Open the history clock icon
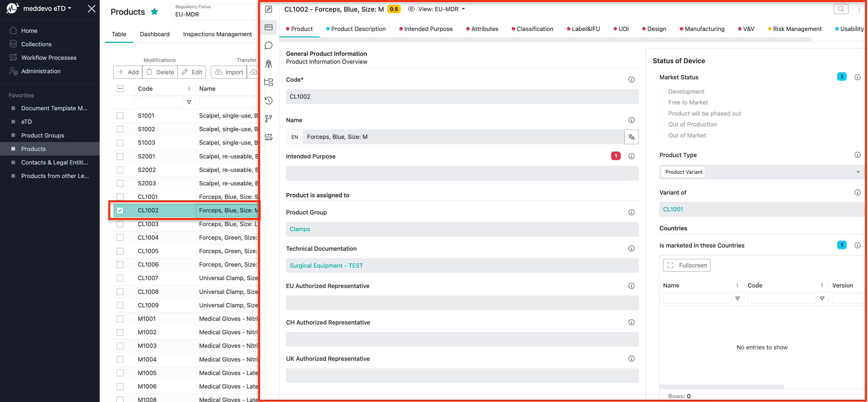 pyautogui.click(x=269, y=100)
